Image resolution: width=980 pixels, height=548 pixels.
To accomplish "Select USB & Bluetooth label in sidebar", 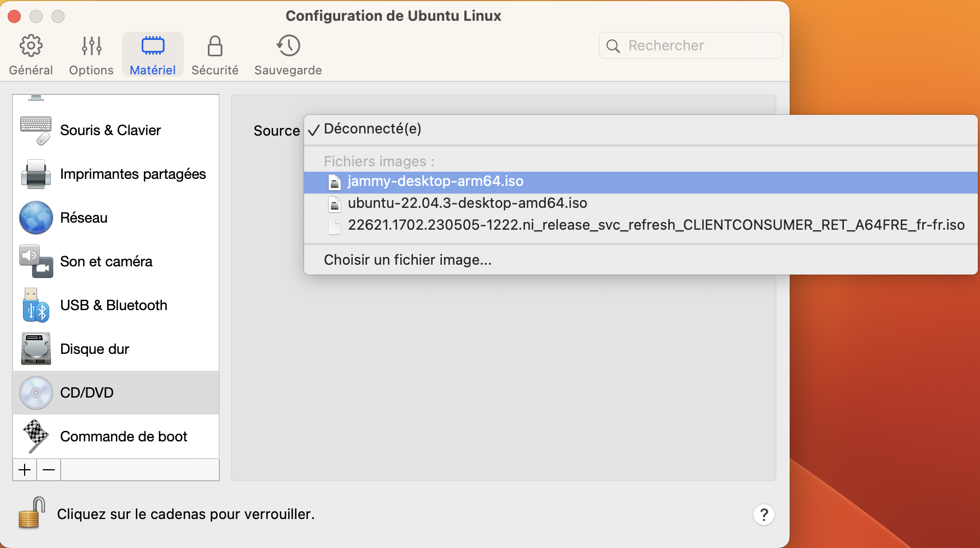I will pos(114,305).
